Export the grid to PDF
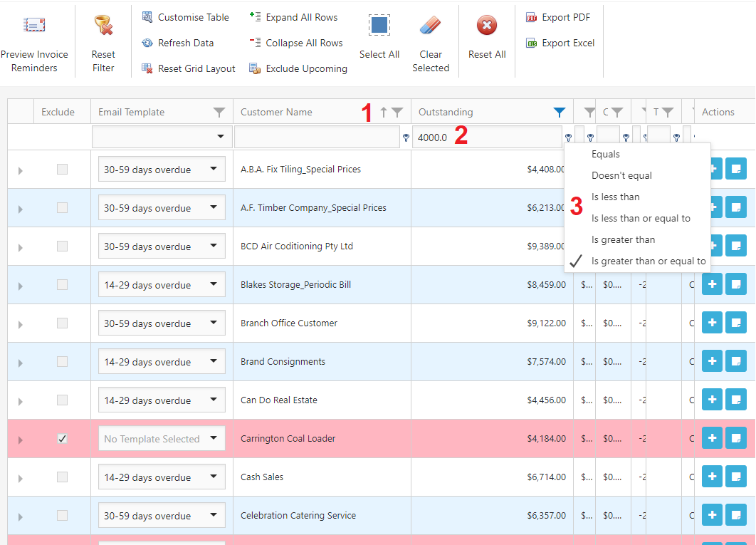The image size is (756, 545). [x=558, y=17]
